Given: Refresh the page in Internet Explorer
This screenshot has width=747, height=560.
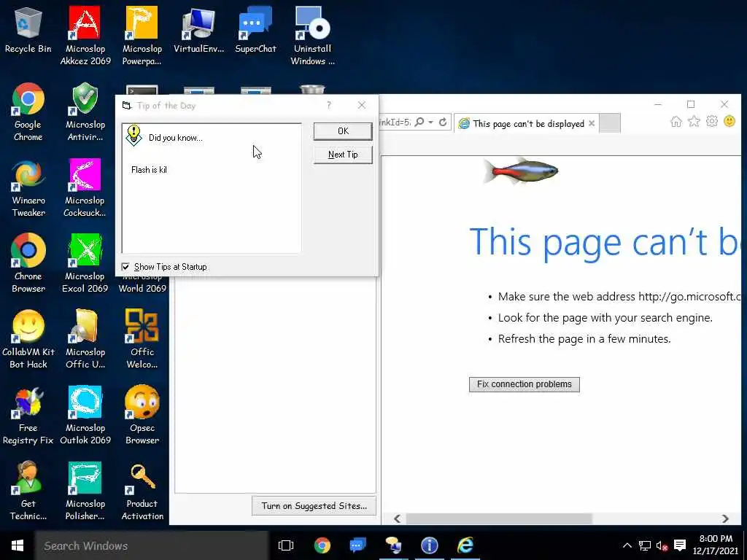Looking at the screenshot, I should (x=443, y=122).
